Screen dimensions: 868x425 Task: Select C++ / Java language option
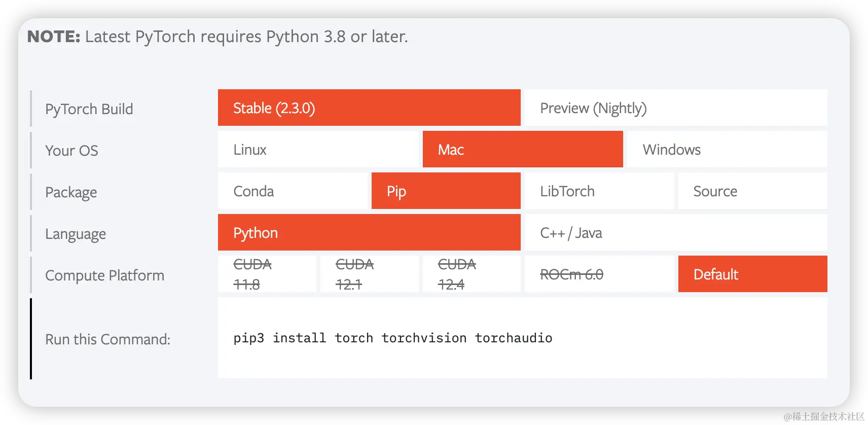[x=676, y=232]
